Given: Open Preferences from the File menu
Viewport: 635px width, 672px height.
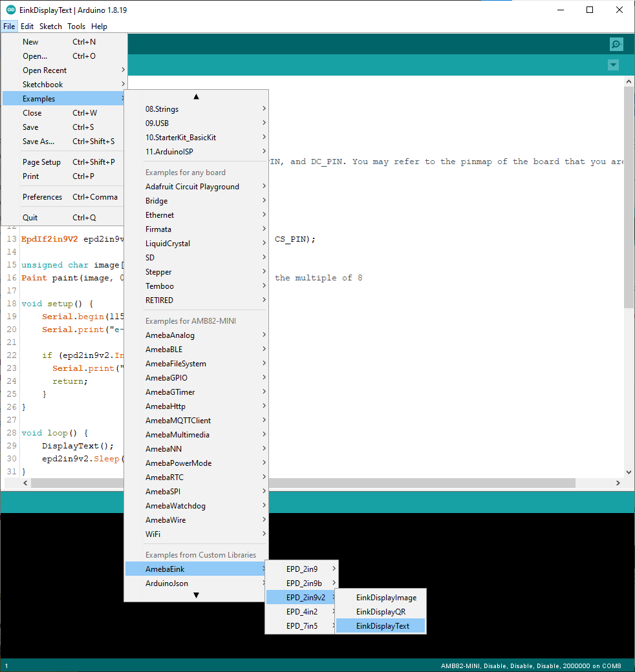Looking at the screenshot, I should tap(43, 197).
